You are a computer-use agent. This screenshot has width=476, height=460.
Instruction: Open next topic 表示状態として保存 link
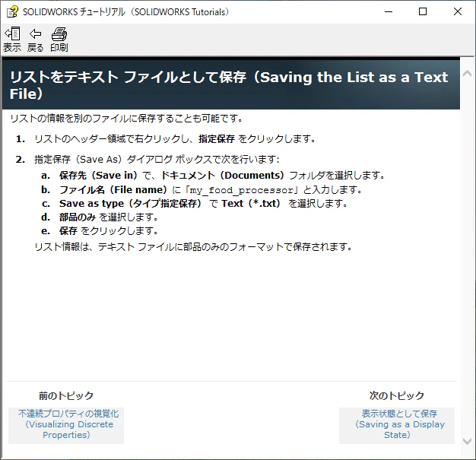click(x=399, y=424)
